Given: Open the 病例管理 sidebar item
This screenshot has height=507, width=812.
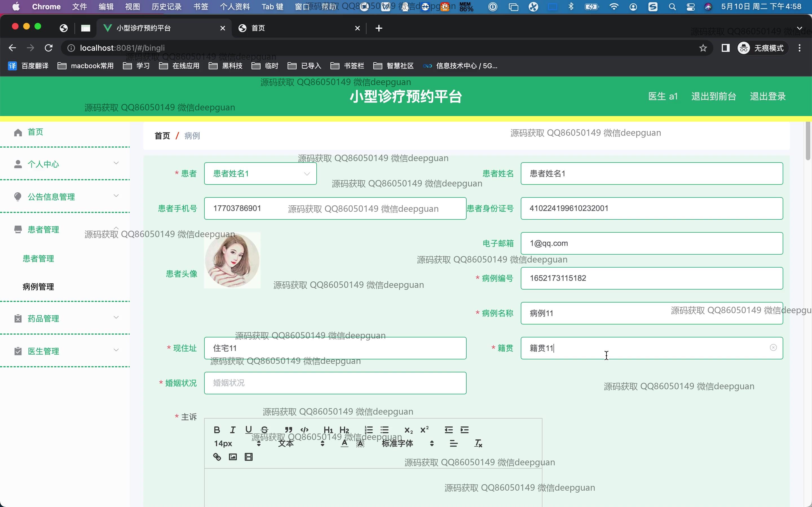Looking at the screenshot, I should pyautogui.click(x=38, y=287).
